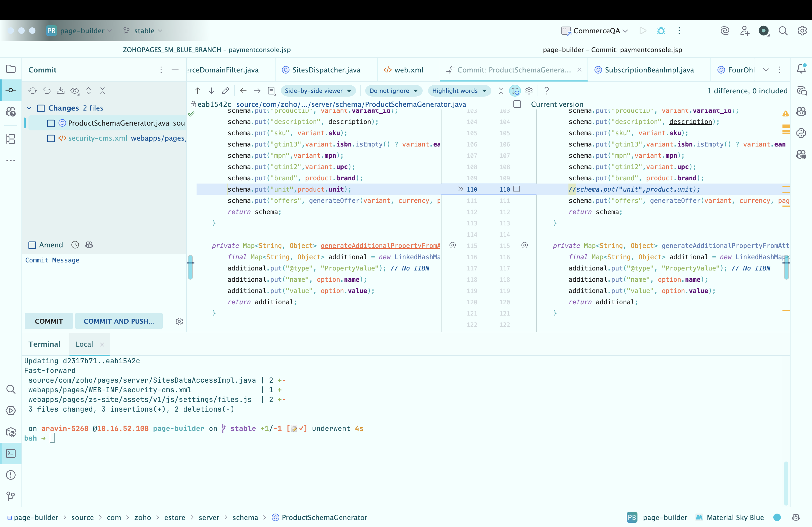Open the Terminal tool window icon
812x527 pixels.
pyautogui.click(x=11, y=453)
